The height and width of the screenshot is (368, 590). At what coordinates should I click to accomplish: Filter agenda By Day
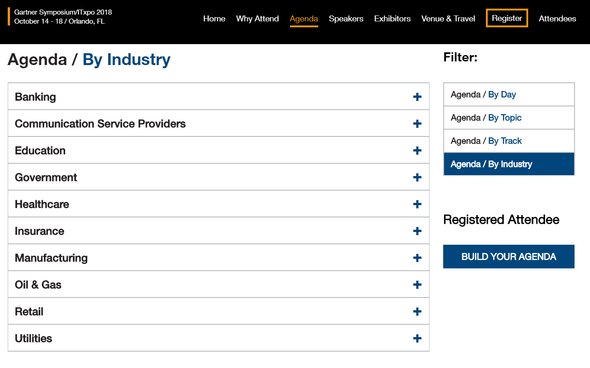[x=509, y=94]
